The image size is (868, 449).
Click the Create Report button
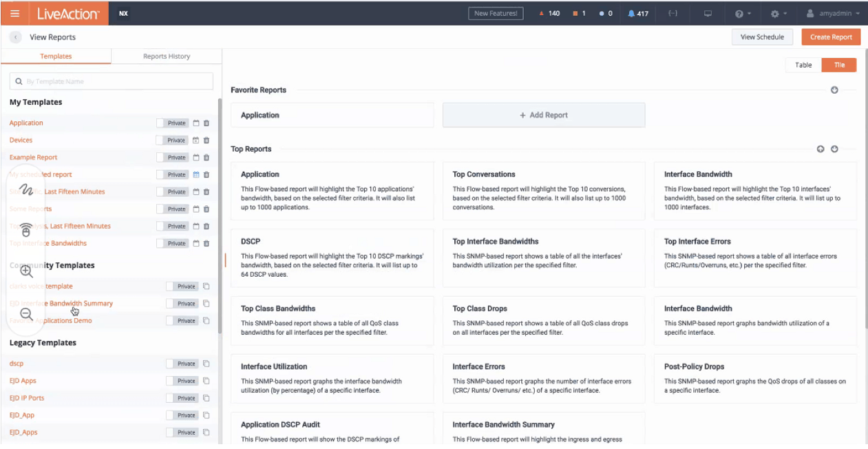pyautogui.click(x=831, y=37)
